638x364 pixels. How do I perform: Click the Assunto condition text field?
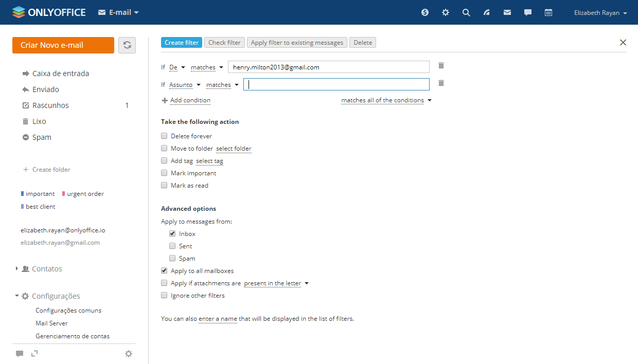coord(336,85)
